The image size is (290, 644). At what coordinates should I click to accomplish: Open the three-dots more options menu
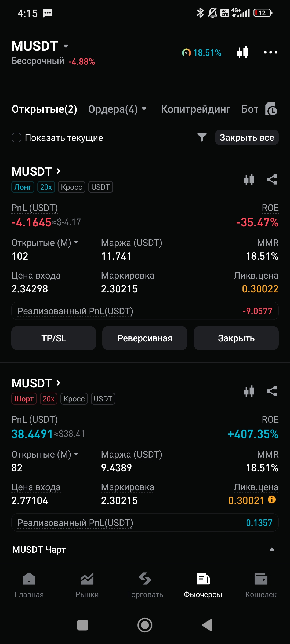coord(270,52)
